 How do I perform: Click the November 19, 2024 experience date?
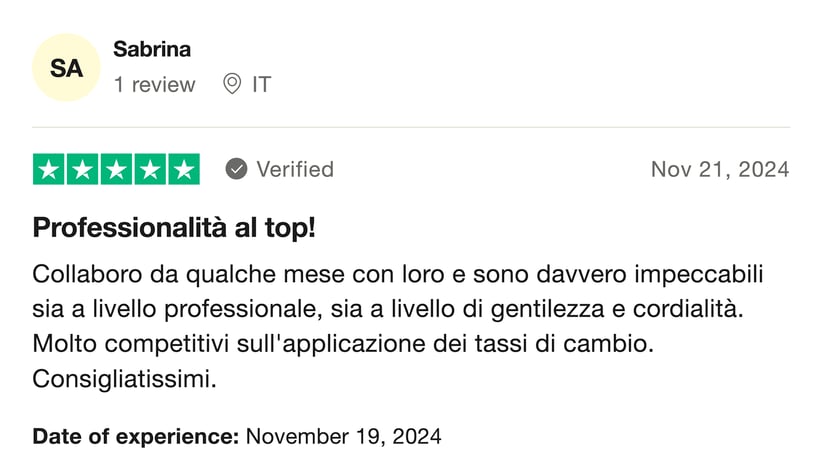(x=343, y=436)
